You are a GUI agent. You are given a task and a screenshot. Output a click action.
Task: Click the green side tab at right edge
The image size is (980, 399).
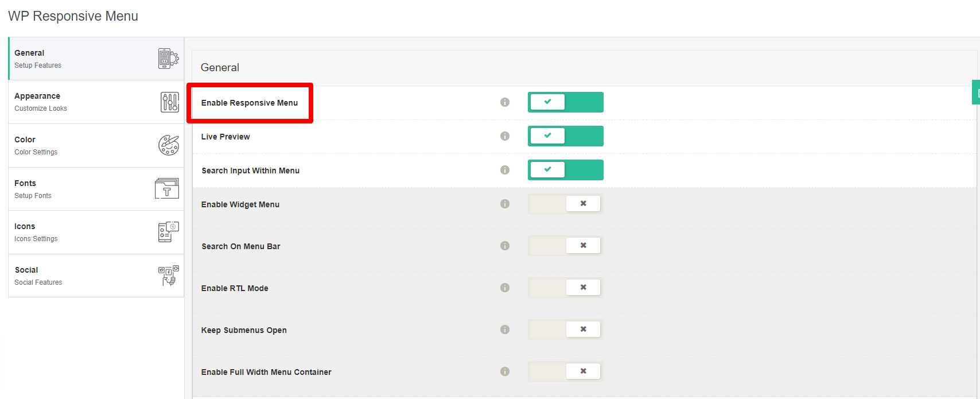tap(976, 92)
